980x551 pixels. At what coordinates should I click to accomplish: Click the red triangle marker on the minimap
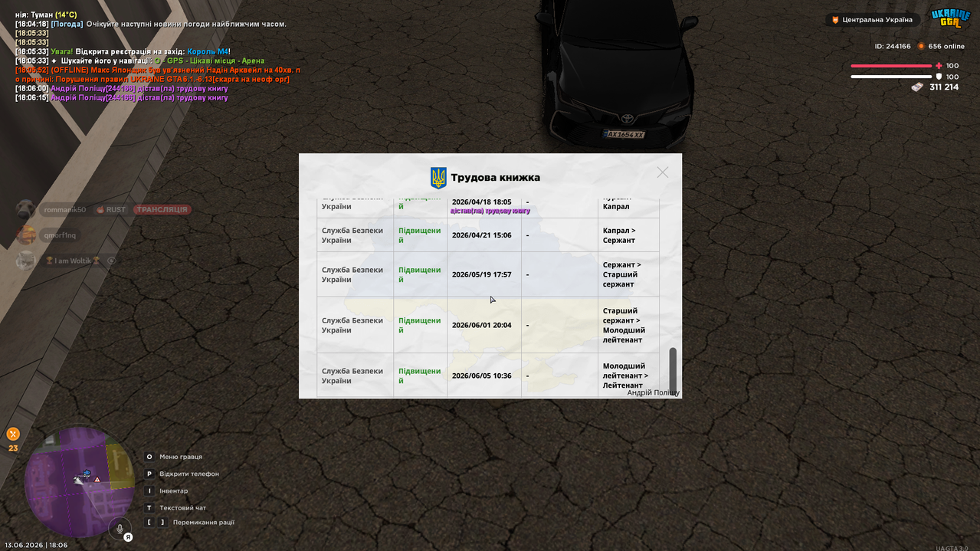[97, 479]
